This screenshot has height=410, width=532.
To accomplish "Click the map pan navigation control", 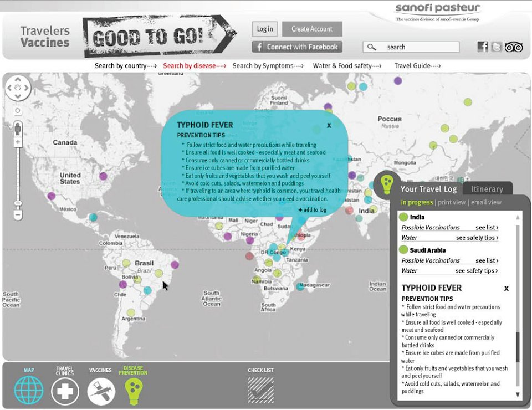I will 18,88.
